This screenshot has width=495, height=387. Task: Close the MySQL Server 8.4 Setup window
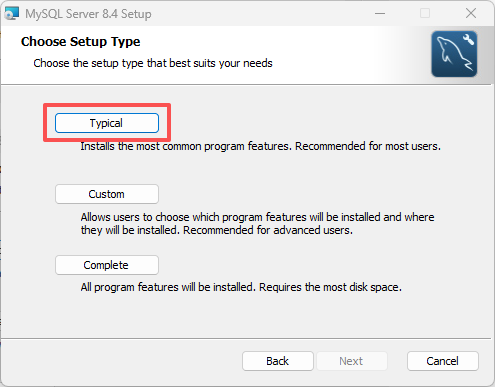tap(471, 14)
